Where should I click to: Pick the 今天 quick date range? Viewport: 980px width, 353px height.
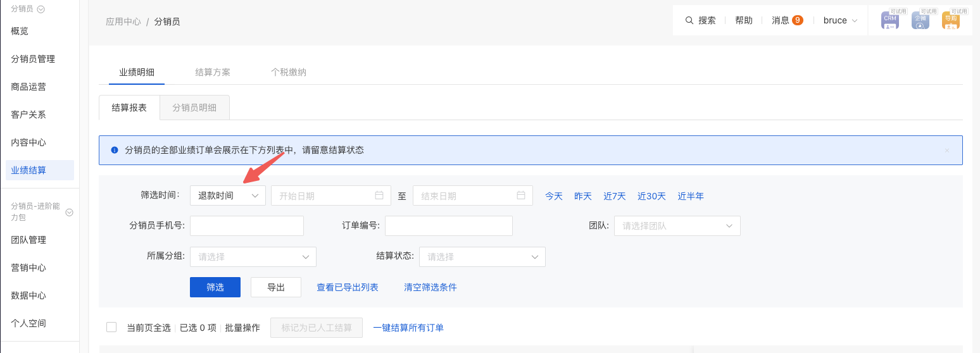(554, 196)
